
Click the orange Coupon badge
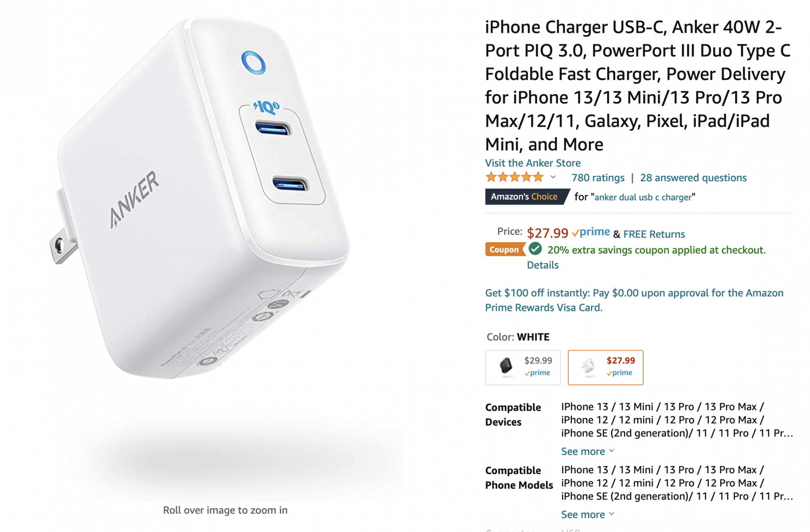(505, 249)
